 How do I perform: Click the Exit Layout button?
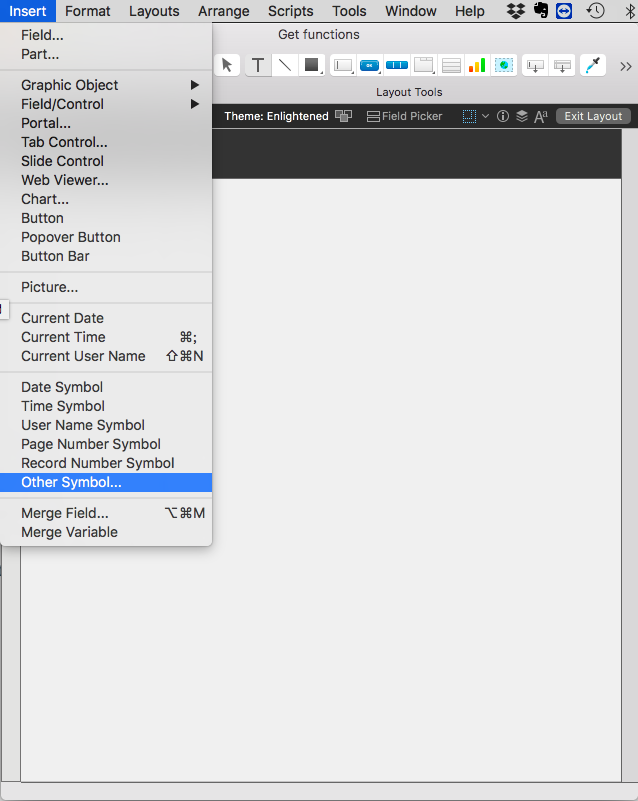click(593, 116)
